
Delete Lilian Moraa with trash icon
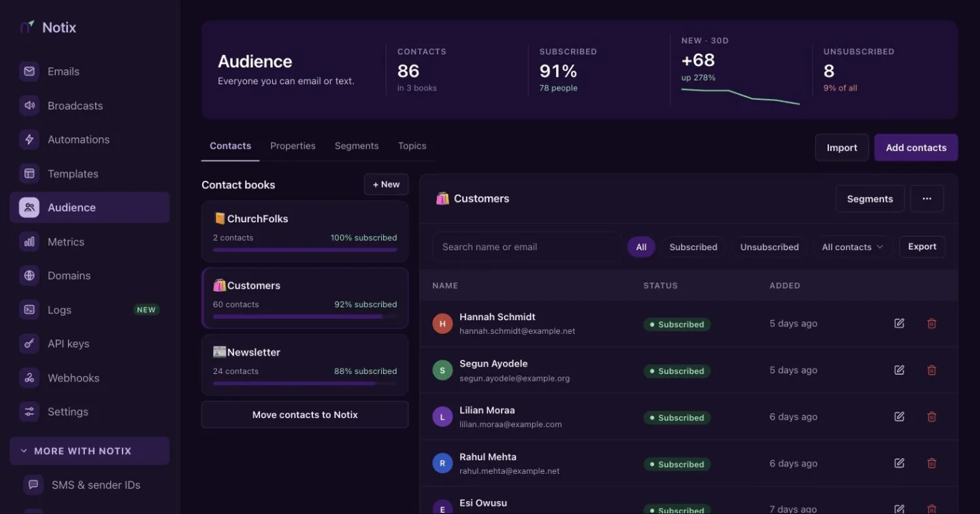coord(932,417)
